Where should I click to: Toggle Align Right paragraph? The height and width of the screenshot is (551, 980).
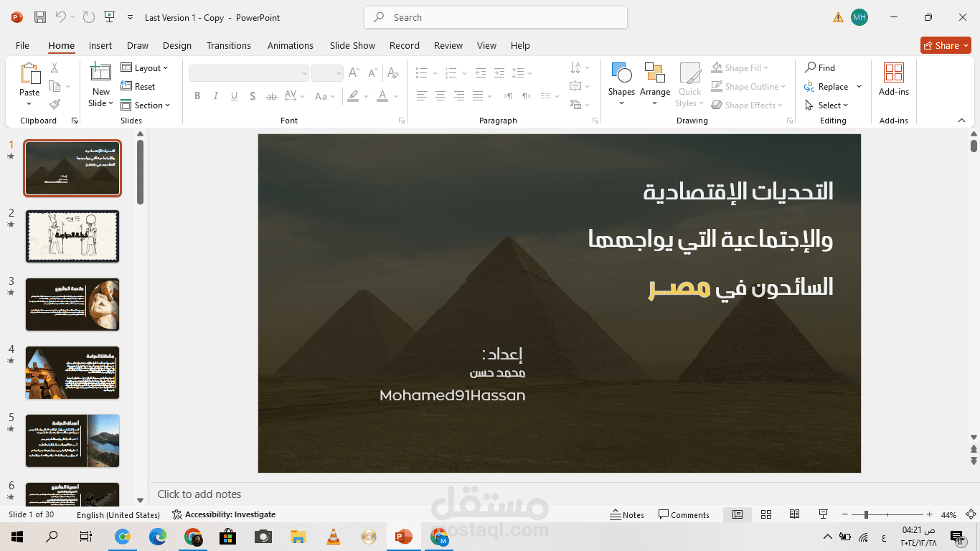(x=459, y=96)
